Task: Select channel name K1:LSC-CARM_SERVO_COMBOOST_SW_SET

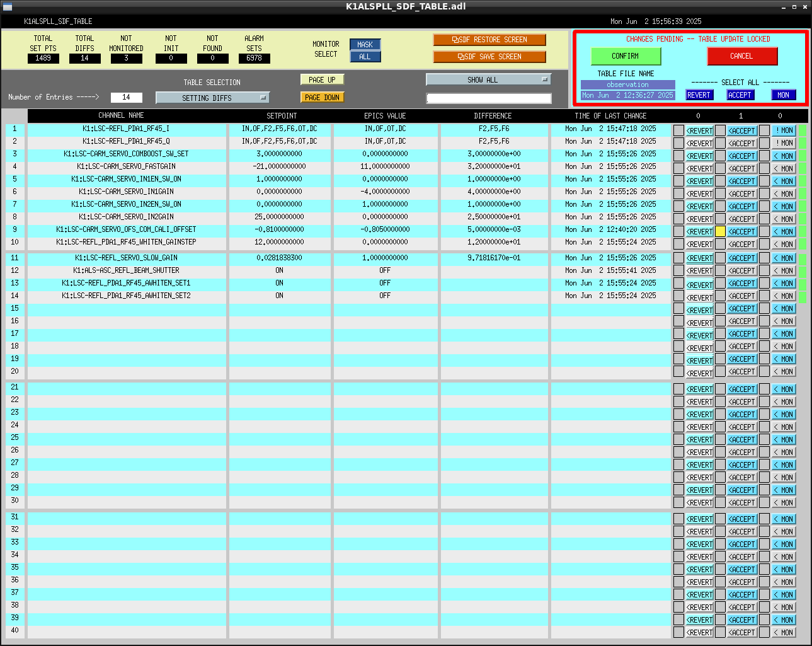Action: 126,154
